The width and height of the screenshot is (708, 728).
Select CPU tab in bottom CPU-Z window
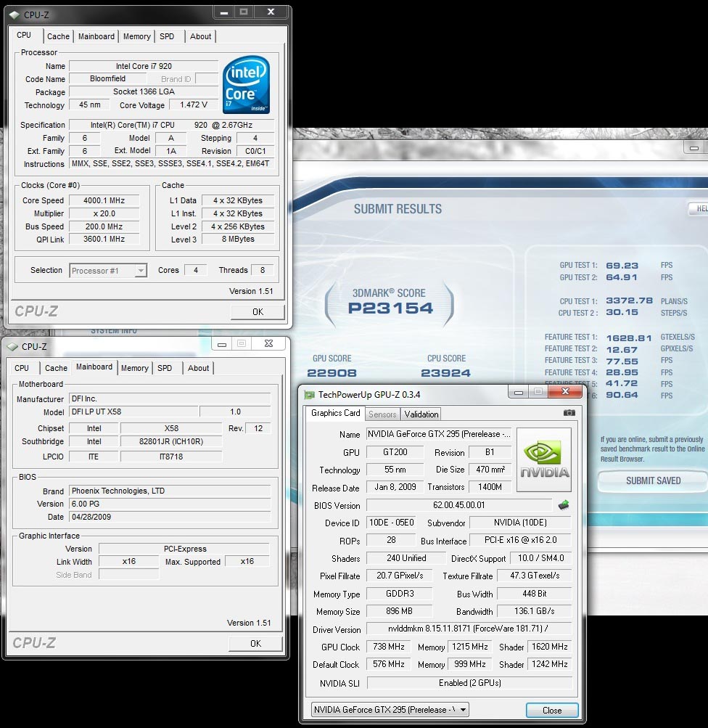click(x=22, y=368)
